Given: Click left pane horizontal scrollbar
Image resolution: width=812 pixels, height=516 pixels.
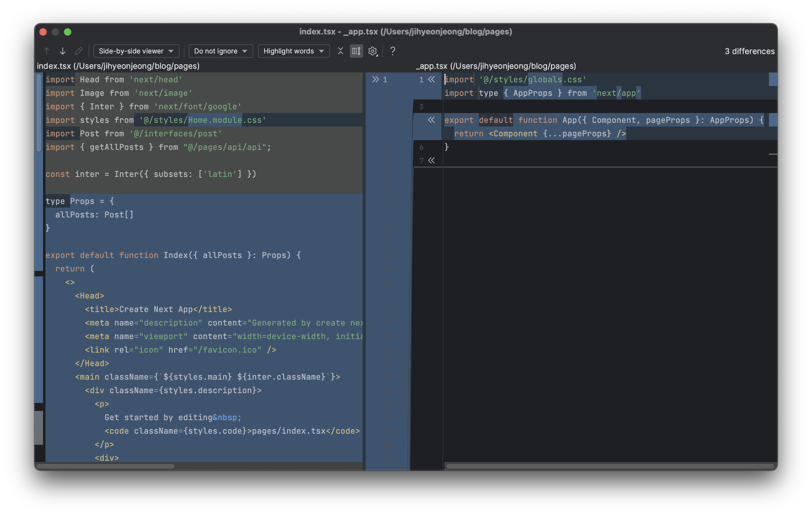Looking at the screenshot, I should pyautogui.click(x=105, y=466).
